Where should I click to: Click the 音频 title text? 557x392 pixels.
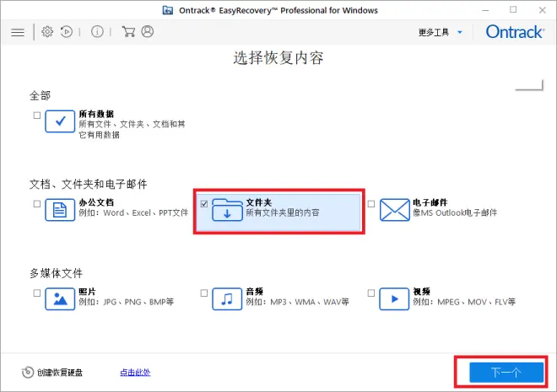click(x=255, y=292)
